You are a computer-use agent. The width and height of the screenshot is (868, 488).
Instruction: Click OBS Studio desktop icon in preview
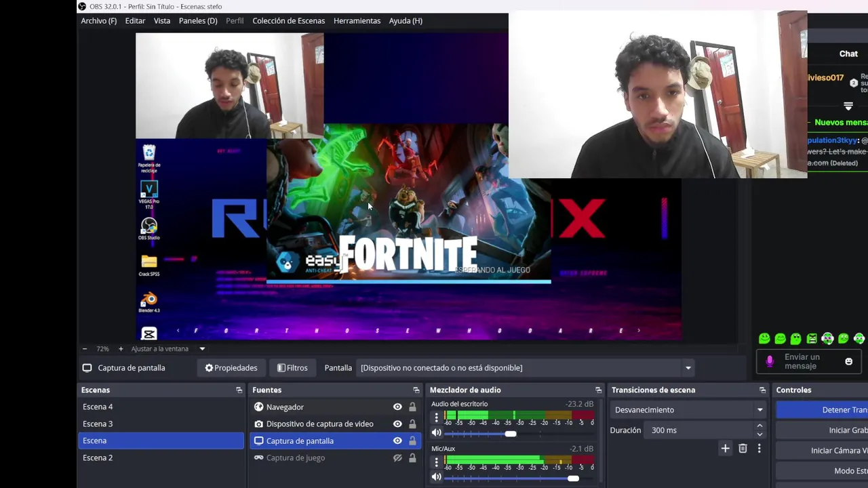[149, 228]
